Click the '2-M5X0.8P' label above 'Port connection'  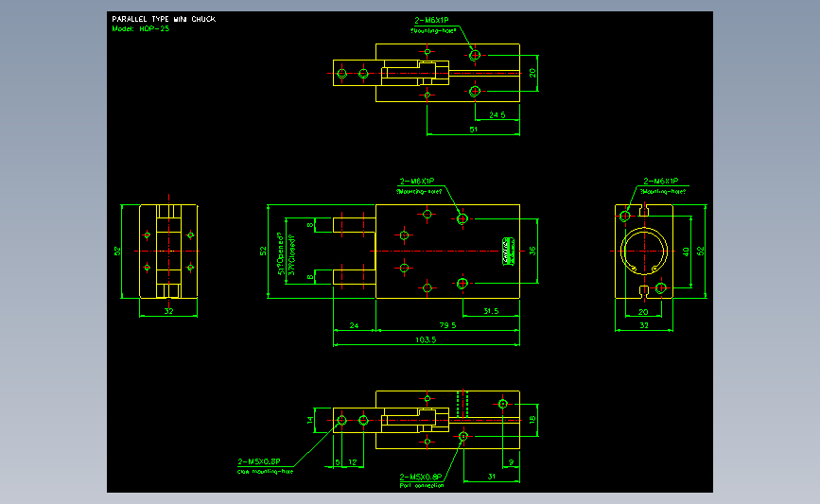pos(421,477)
